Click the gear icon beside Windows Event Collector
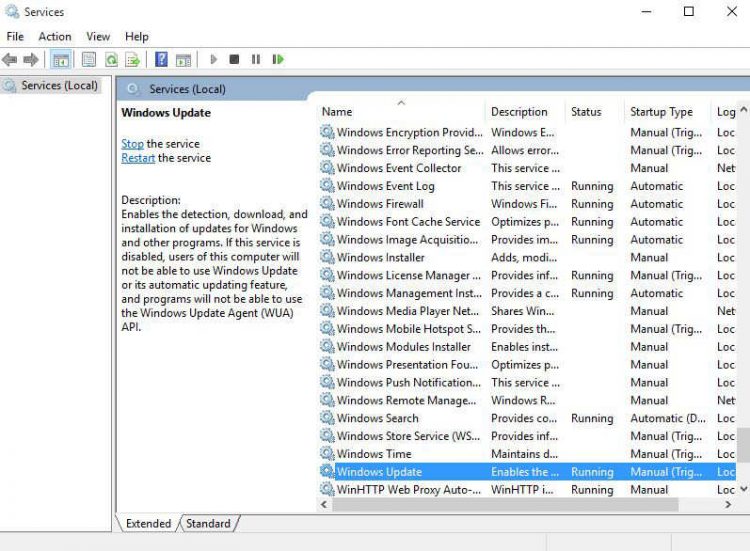The image size is (750, 551). tap(327, 168)
